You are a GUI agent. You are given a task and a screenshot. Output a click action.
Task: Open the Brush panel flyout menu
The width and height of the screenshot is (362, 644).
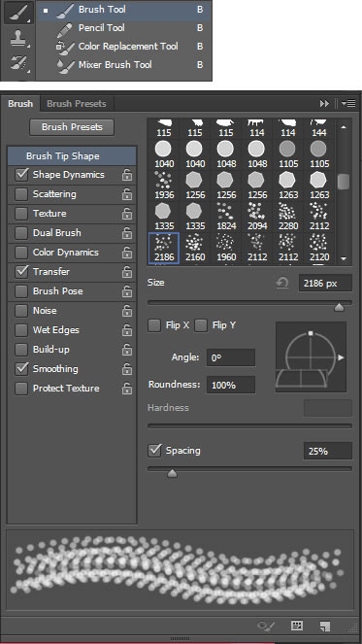point(348,104)
